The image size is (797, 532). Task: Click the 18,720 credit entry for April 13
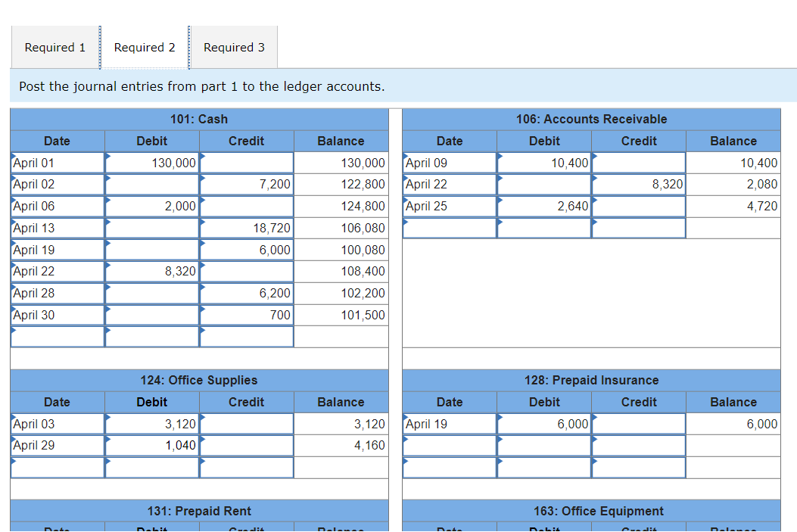(245, 228)
